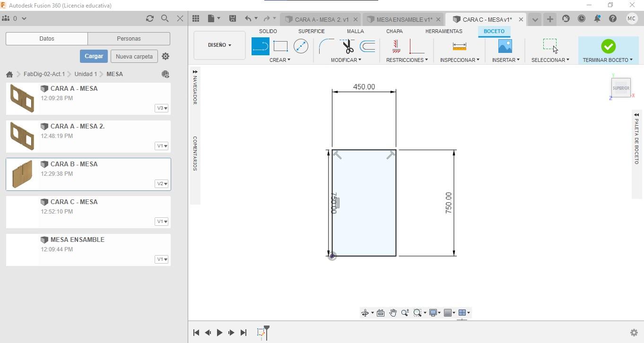Open the job status clock

pyautogui.click(x=582, y=19)
